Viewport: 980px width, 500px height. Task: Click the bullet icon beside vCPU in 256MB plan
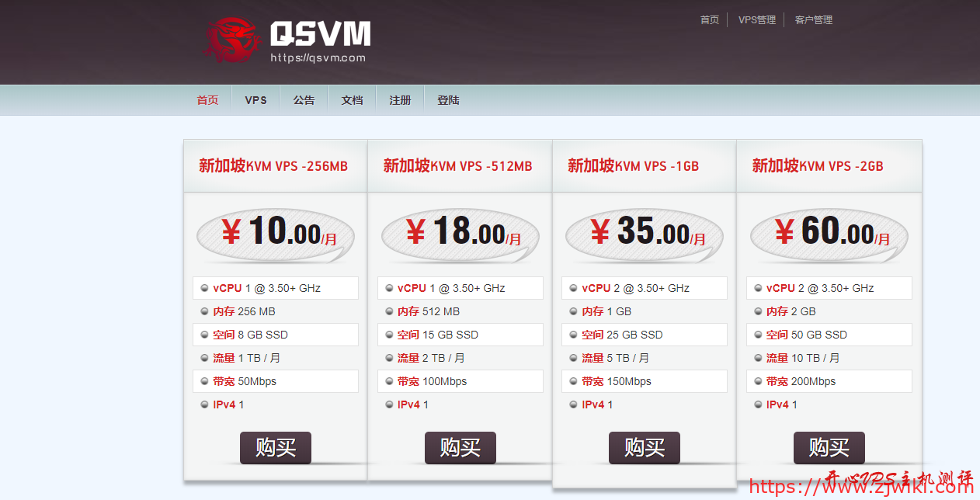click(x=204, y=288)
